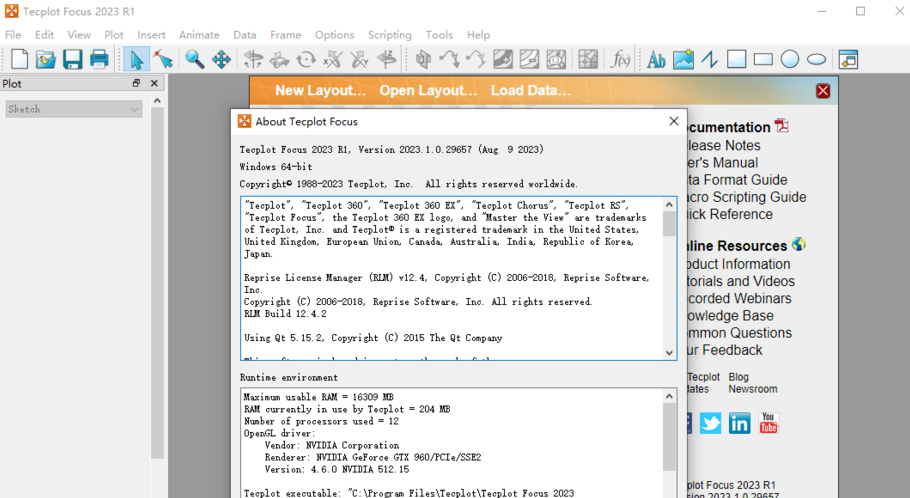Screen dimensions: 910x498
Task: Open the View menu
Action: click(x=79, y=35)
